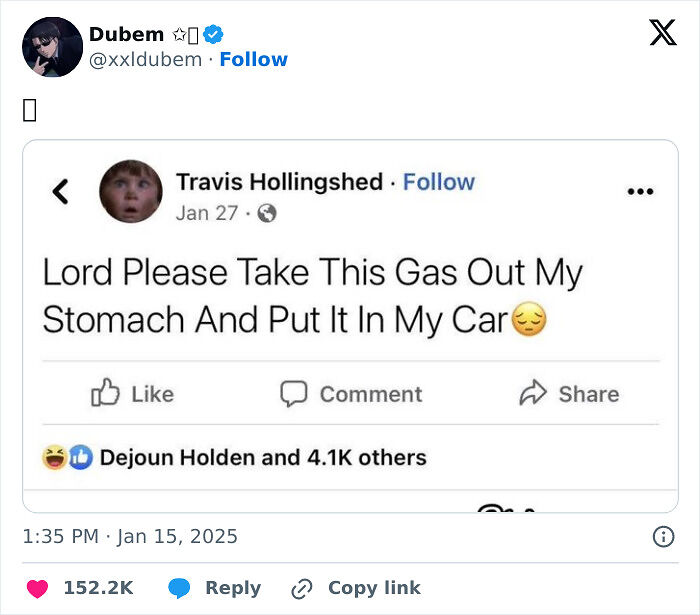Click the thumbs-up Like icon

coord(106,393)
